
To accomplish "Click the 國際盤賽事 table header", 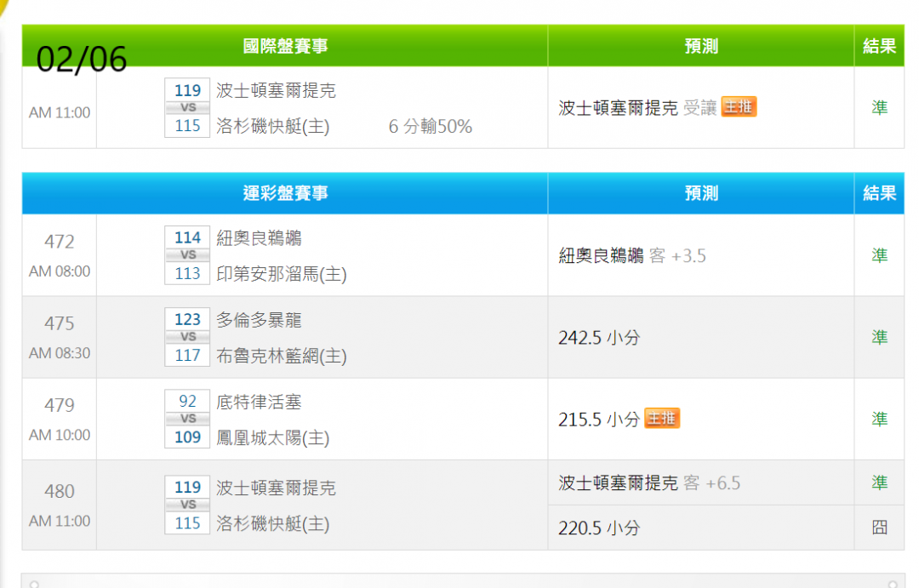I will (285, 46).
